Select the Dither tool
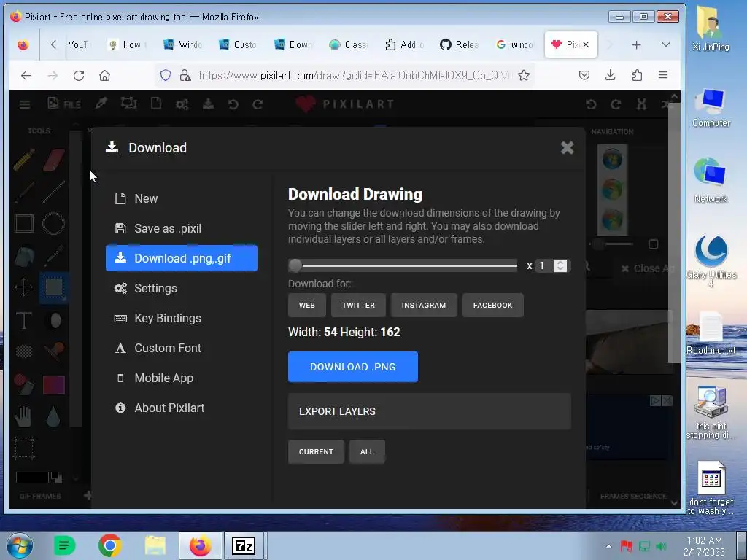Screen dimensions: 747x560 tap(24, 351)
